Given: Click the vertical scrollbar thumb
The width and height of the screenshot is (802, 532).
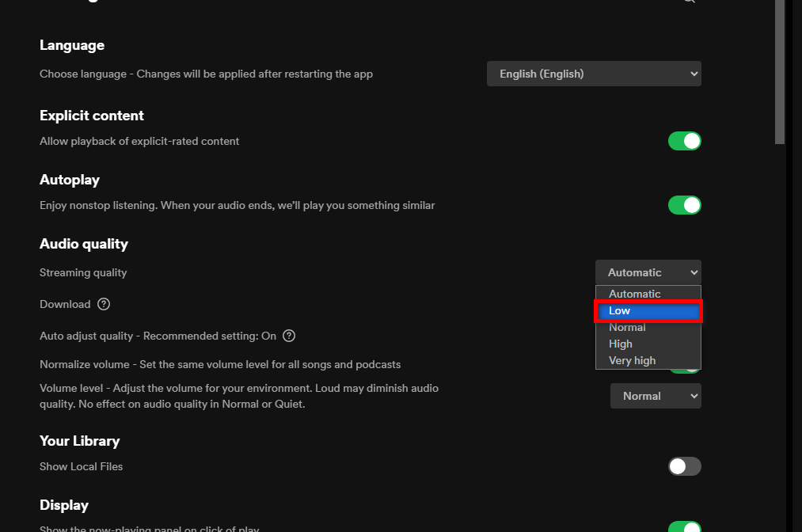Looking at the screenshot, I should (779, 71).
